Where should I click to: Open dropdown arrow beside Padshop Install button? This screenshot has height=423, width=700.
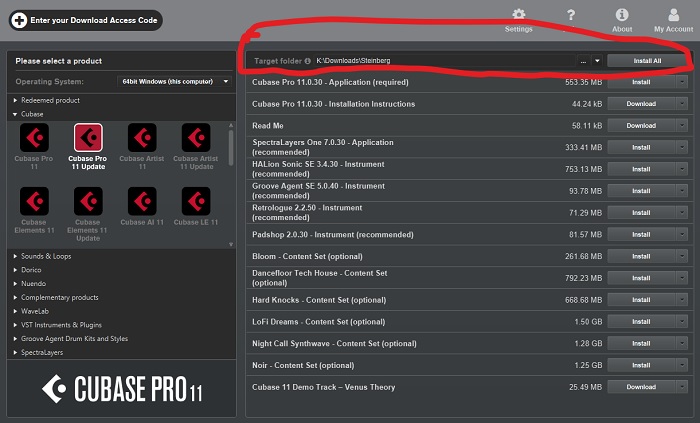[682, 234]
